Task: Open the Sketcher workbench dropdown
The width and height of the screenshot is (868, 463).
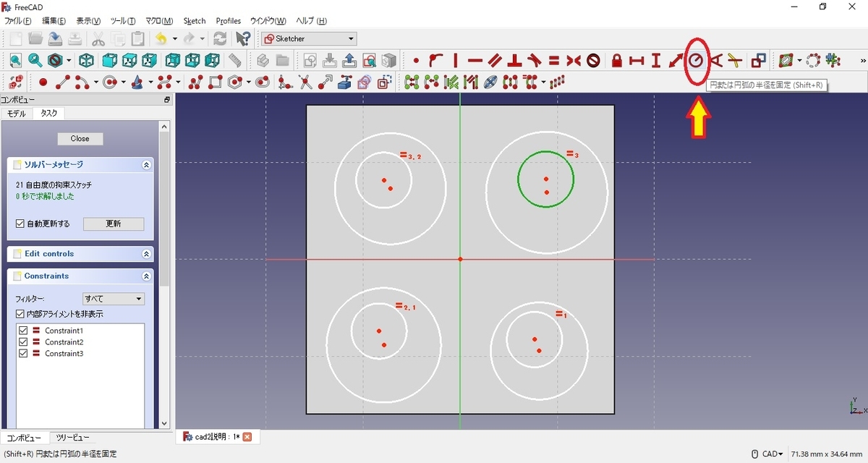Action: tap(309, 39)
